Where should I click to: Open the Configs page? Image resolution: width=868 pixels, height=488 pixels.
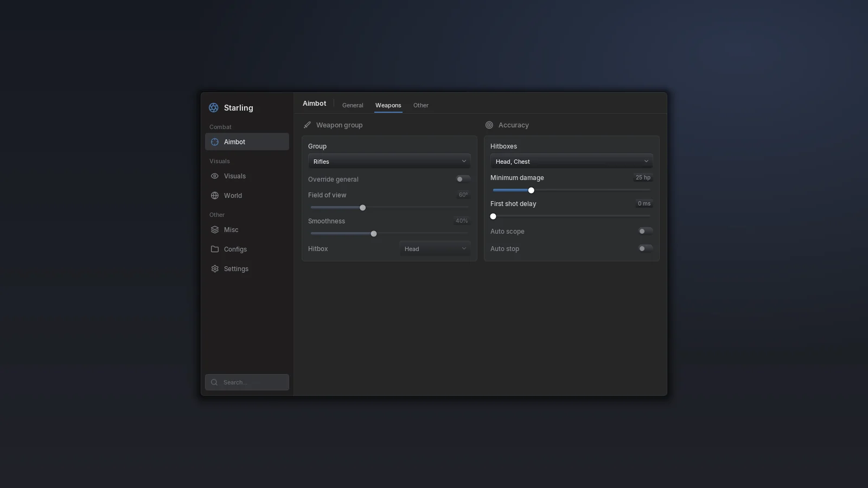247,249
